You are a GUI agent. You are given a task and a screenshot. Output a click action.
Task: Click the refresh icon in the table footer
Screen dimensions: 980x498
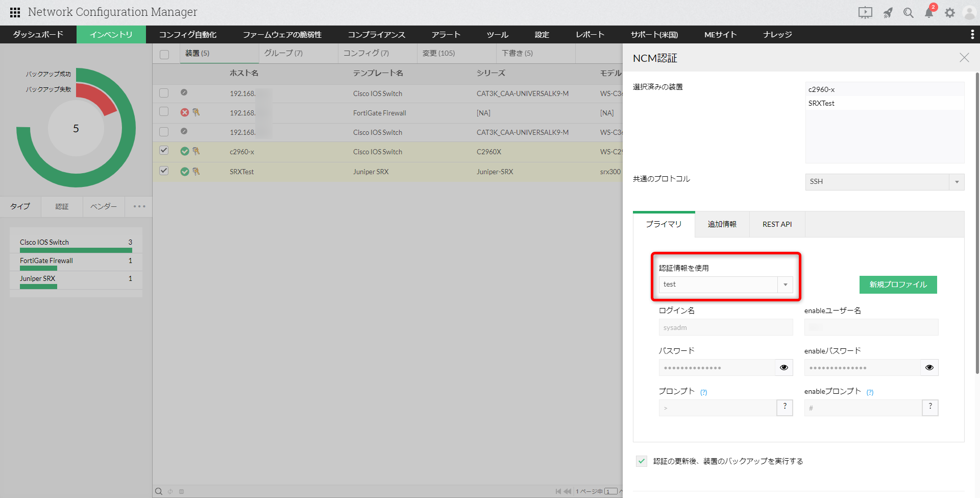(170, 491)
